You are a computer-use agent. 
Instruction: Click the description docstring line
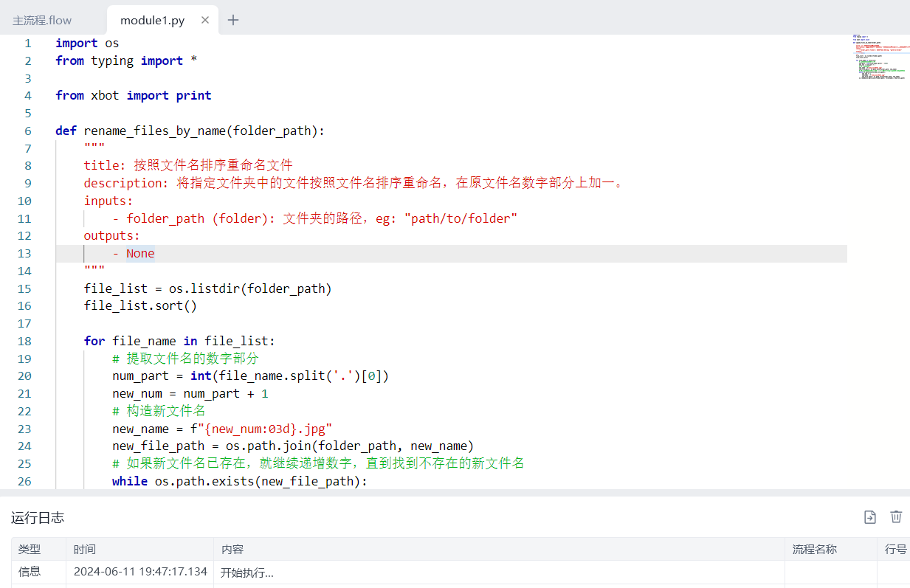[354, 183]
